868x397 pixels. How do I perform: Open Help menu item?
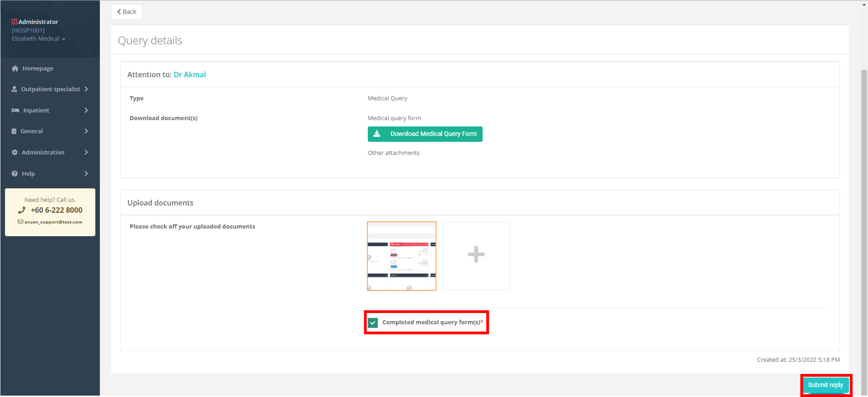[50, 174]
